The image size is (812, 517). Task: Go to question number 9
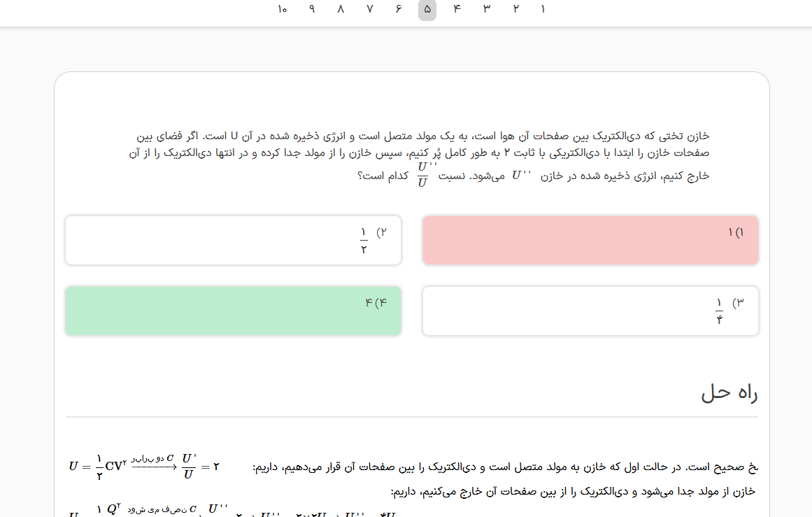(311, 10)
